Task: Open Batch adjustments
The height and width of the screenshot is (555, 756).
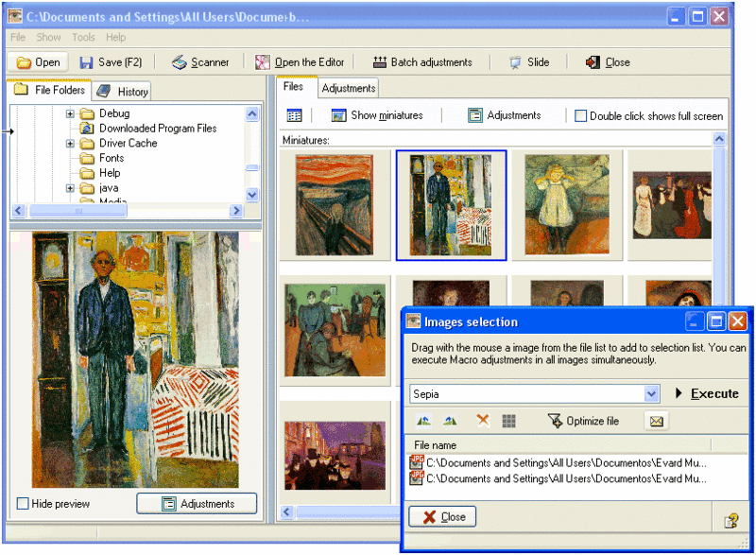Action: click(x=422, y=62)
